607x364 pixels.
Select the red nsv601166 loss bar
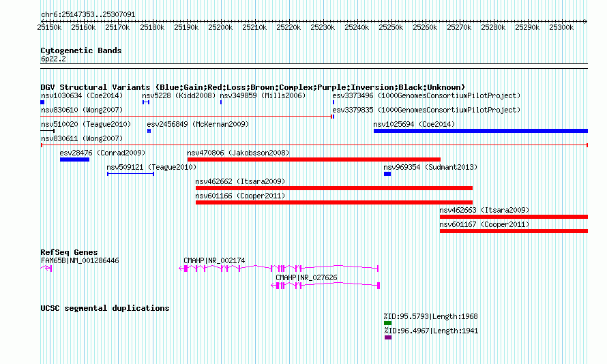pyautogui.click(x=334, y=202)
